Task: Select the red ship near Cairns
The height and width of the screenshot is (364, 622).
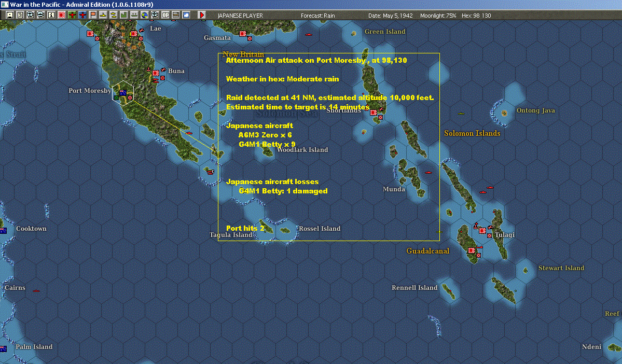Action: 36,291
